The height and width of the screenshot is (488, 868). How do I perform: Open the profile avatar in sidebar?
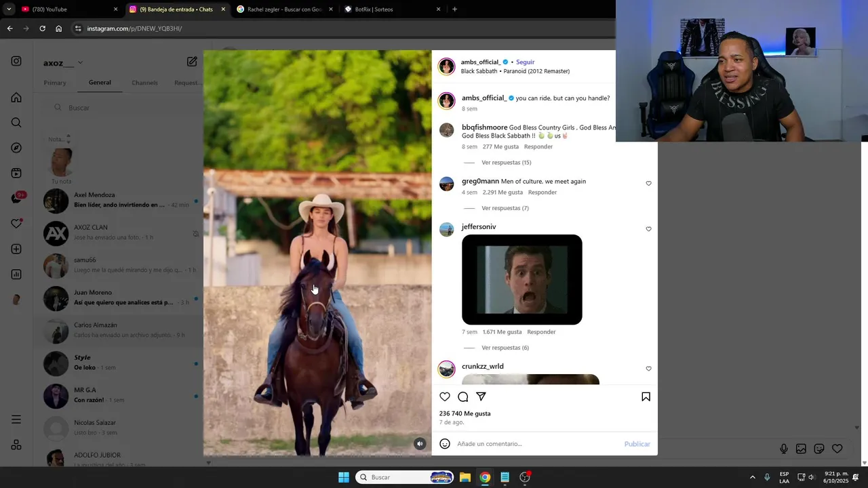(16, 300)
